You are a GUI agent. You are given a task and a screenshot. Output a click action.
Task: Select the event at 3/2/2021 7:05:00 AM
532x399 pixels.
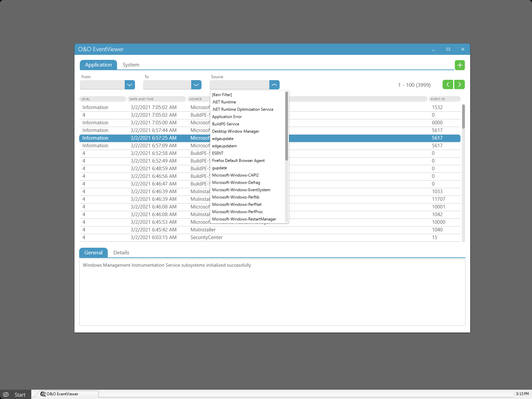(270, 123)
